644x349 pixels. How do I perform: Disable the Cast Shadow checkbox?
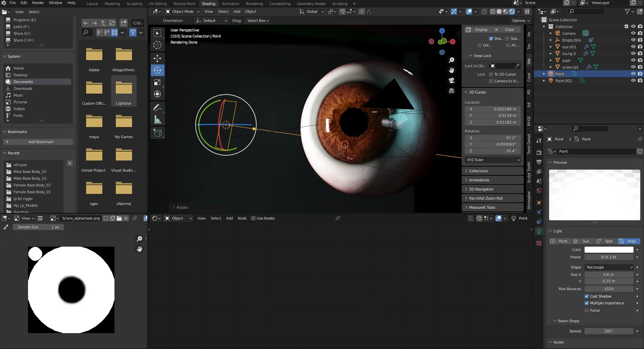tap(587, 296)
